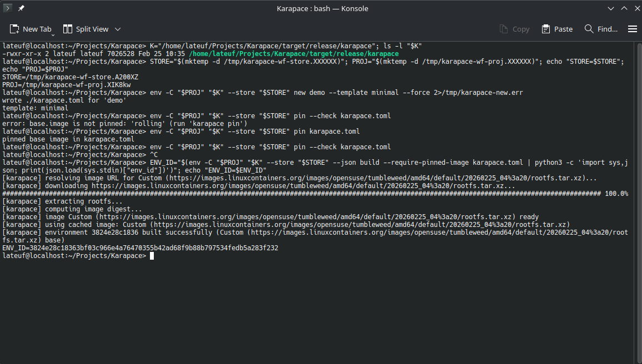Viewport: 642px width, 364px height.
Task: Click the cursor at the last prompt
Action: (152, 256)
